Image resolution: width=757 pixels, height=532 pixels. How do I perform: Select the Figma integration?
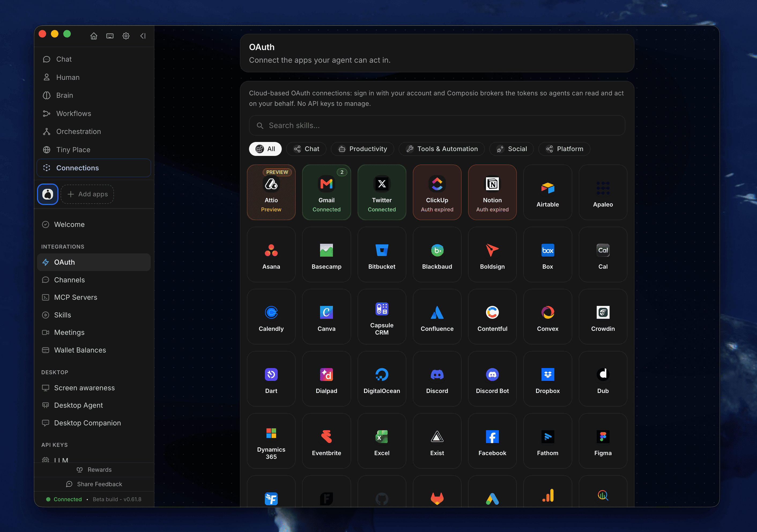pyautogui.click(x=603, y=441)
